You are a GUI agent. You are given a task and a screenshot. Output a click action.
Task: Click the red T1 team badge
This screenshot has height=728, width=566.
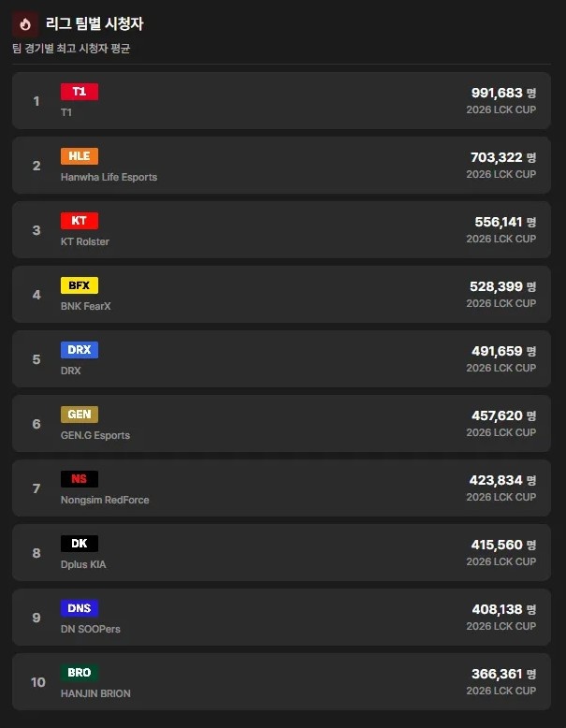(80, 92)
